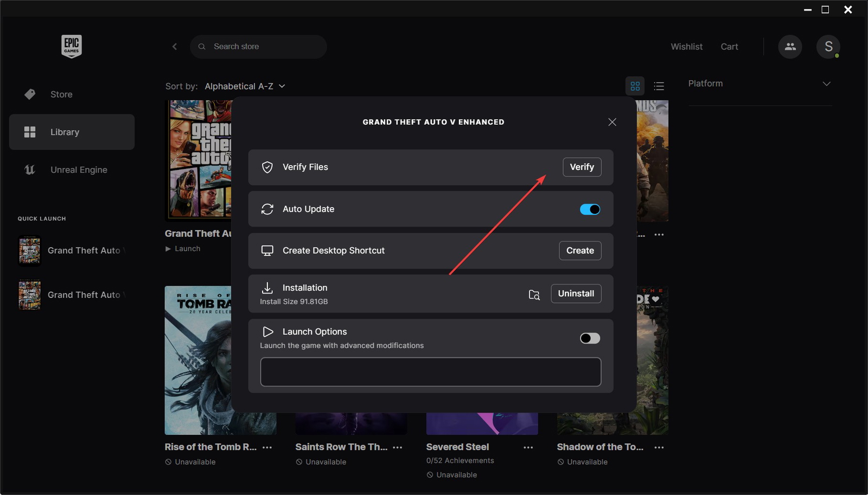Browse the installation folder
Viewport: 868px width, 495px height.
point(534,294)
